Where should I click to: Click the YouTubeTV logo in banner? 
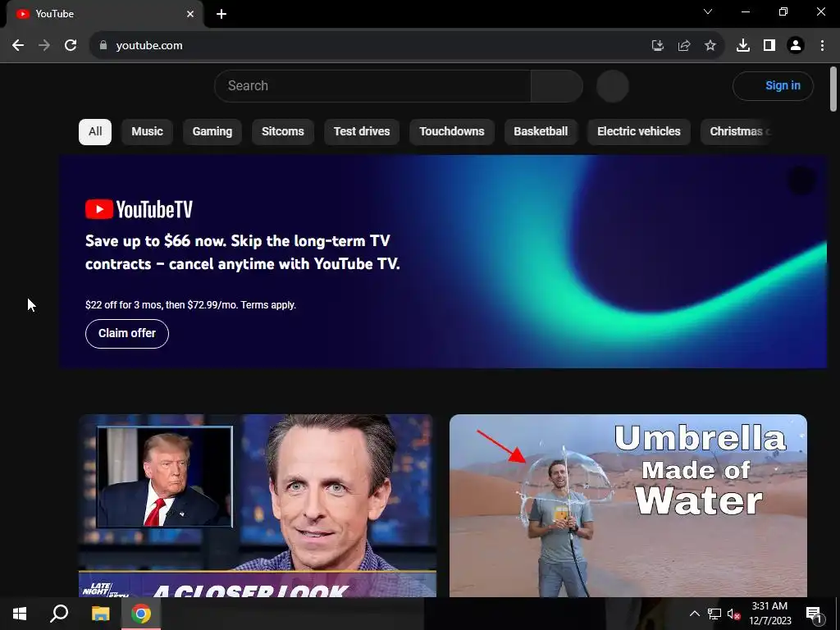(139, 209)
